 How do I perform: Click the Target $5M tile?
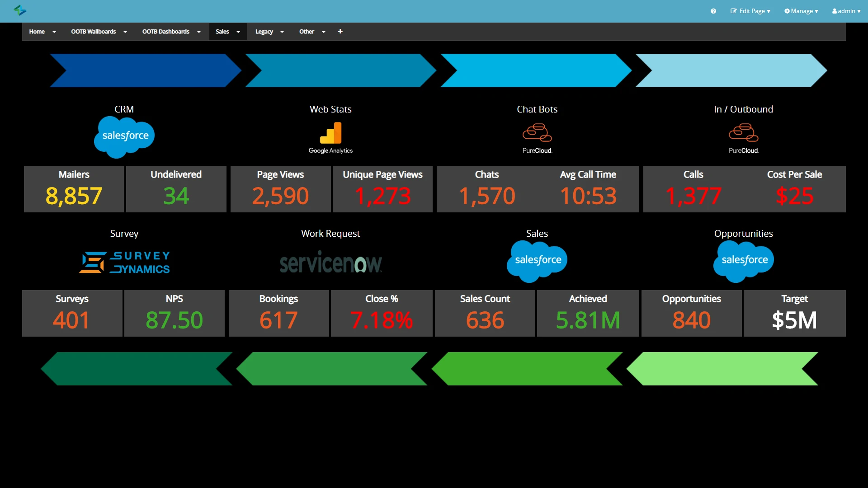795,313
